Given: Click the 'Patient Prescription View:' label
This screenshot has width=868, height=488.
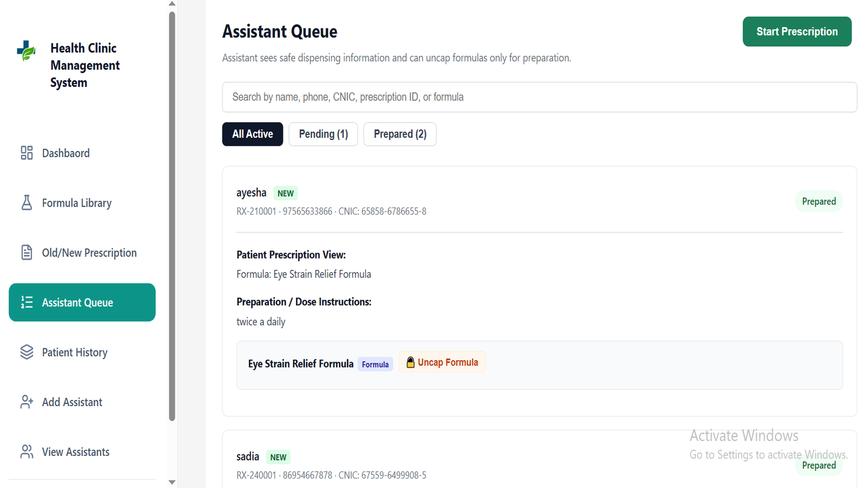Looking at the screenshot, I should pyautogui.click(x=291, y=255).
